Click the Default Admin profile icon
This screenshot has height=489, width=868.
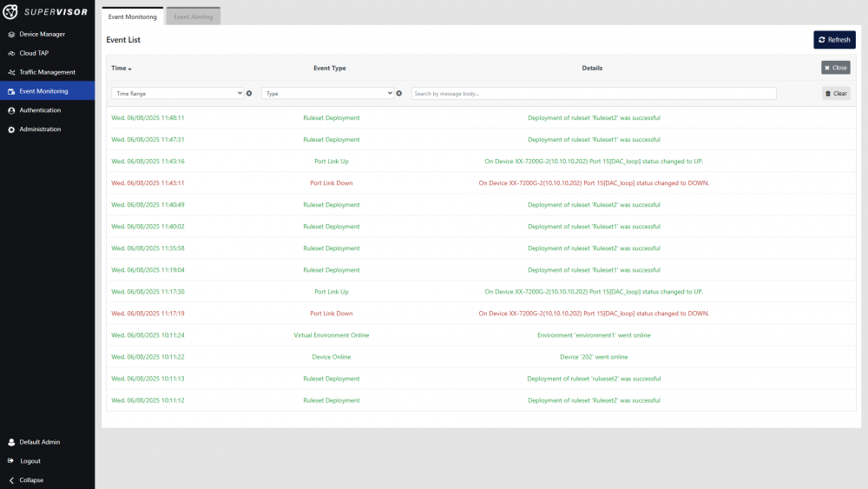coord(11,442)
